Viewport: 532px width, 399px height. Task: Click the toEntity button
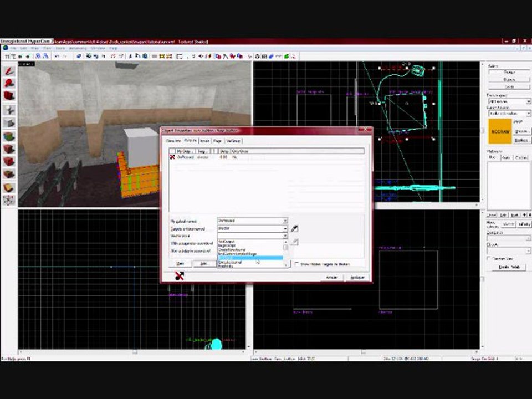click(524, 224)
